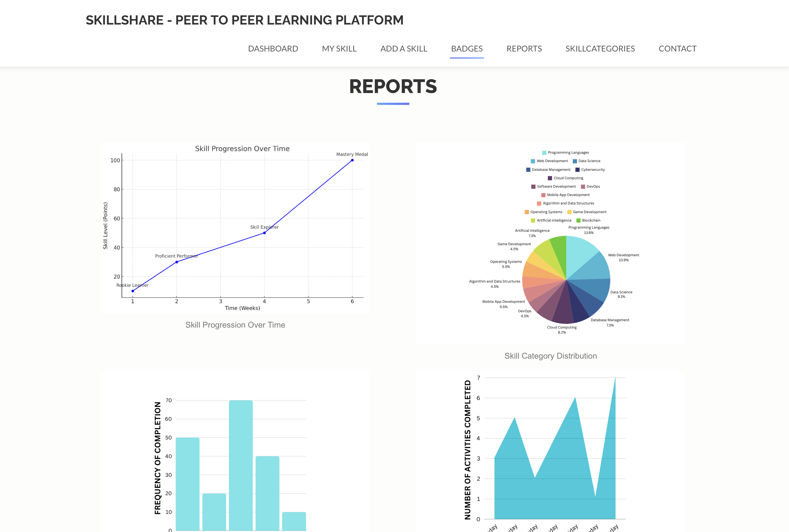Viewport: 789px width, 532px height.
Task: Go to My Skill page
Action: pos(339,49)
